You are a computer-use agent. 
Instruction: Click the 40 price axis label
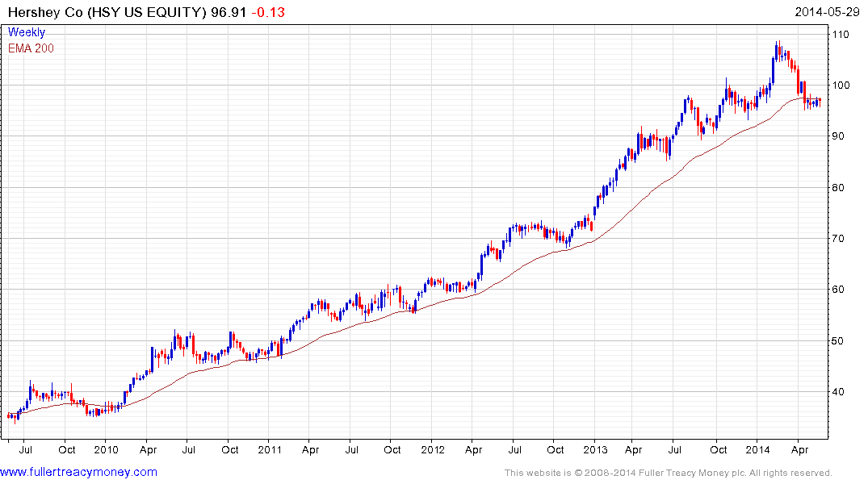[x=838, y=391]
